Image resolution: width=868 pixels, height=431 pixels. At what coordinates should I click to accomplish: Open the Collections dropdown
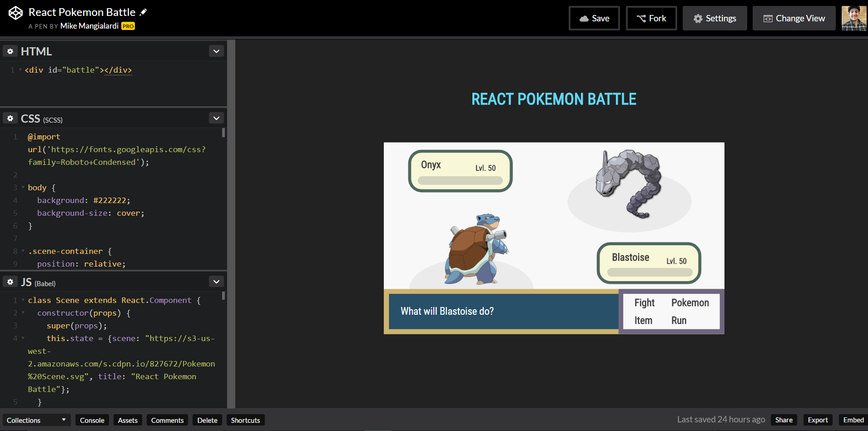click(x=36, y=420)
